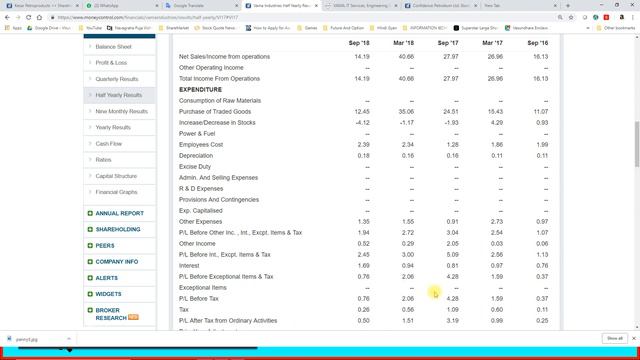The width and height of the screenshot is (640, 360).
Task: Click the green globe extension icon
Action: pos(596,18)
